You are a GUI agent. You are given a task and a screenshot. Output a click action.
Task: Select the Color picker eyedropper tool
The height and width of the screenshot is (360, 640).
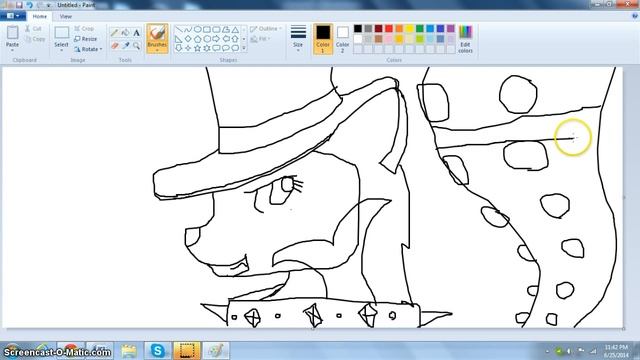point(126,45)
